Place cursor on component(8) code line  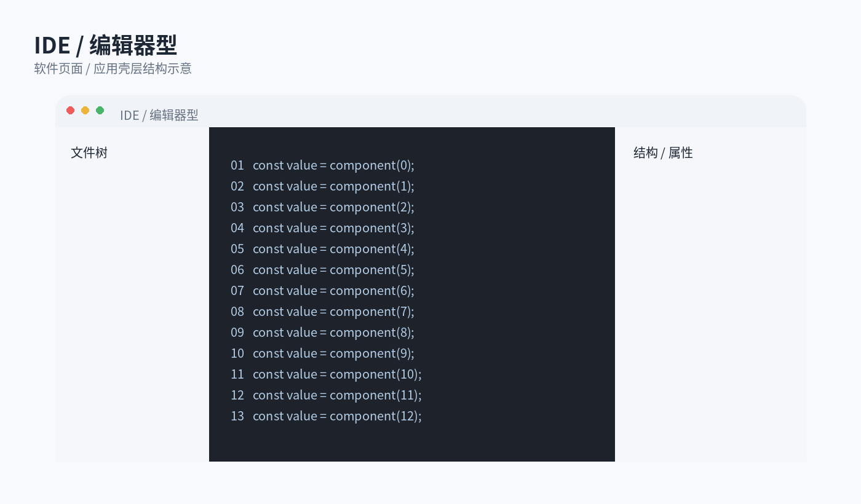(333, 333)
